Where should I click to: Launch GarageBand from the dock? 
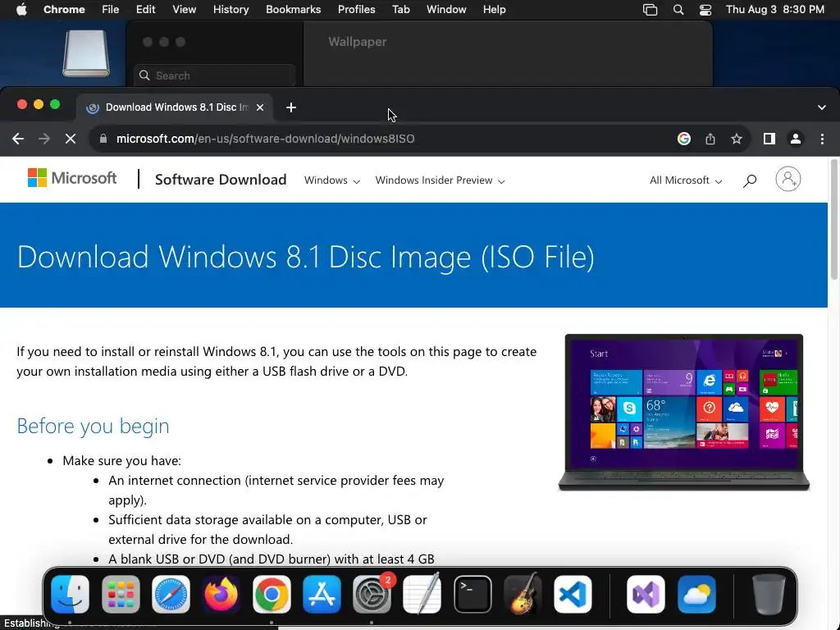(523, 594)
